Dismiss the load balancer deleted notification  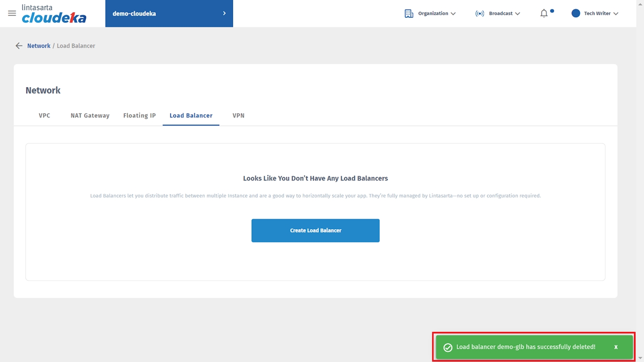(616, 347)
